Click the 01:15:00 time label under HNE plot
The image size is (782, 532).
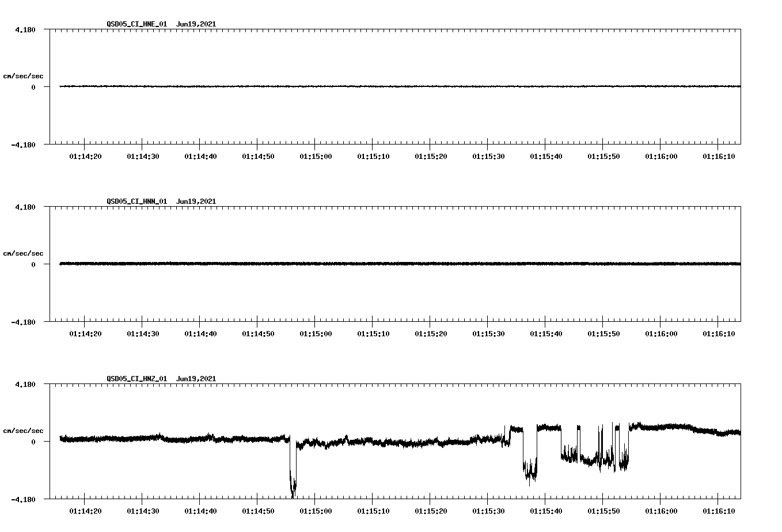pyautogui.click(x=316, y=157)
